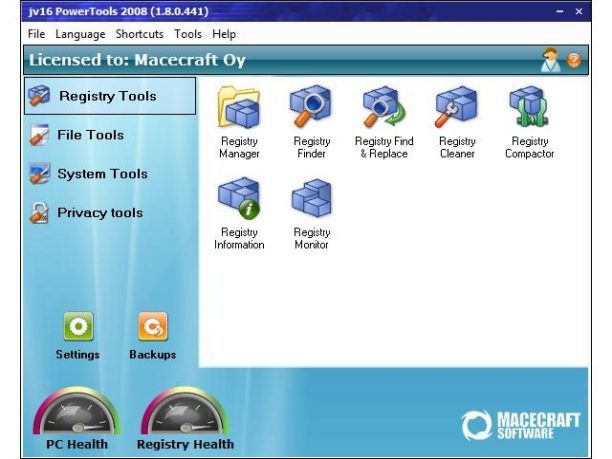
Task: Close the jv16 PowerTools window
Action: [x=579, y=11]
